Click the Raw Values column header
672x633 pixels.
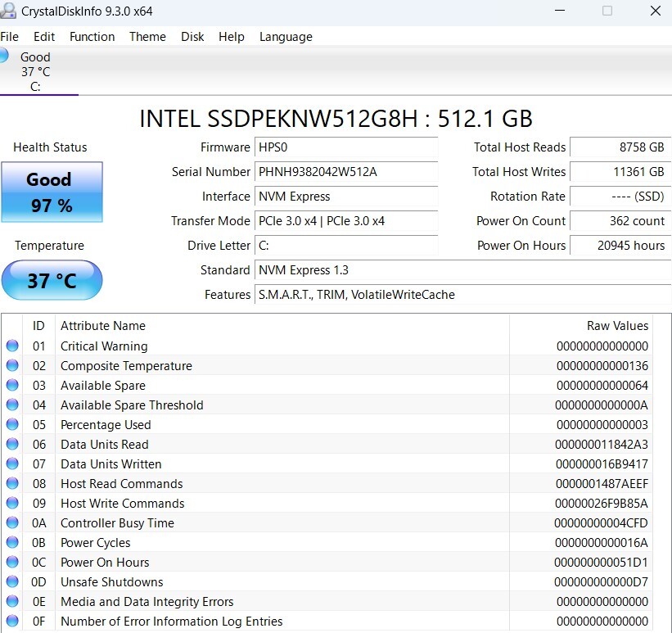[x=617, y=326]
